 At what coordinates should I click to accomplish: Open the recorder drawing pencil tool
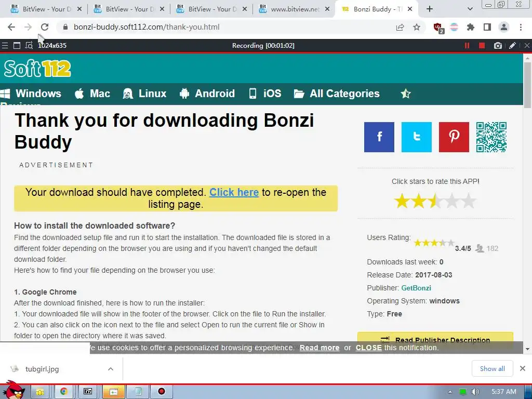pyautogui.click(x=512, y=46)
